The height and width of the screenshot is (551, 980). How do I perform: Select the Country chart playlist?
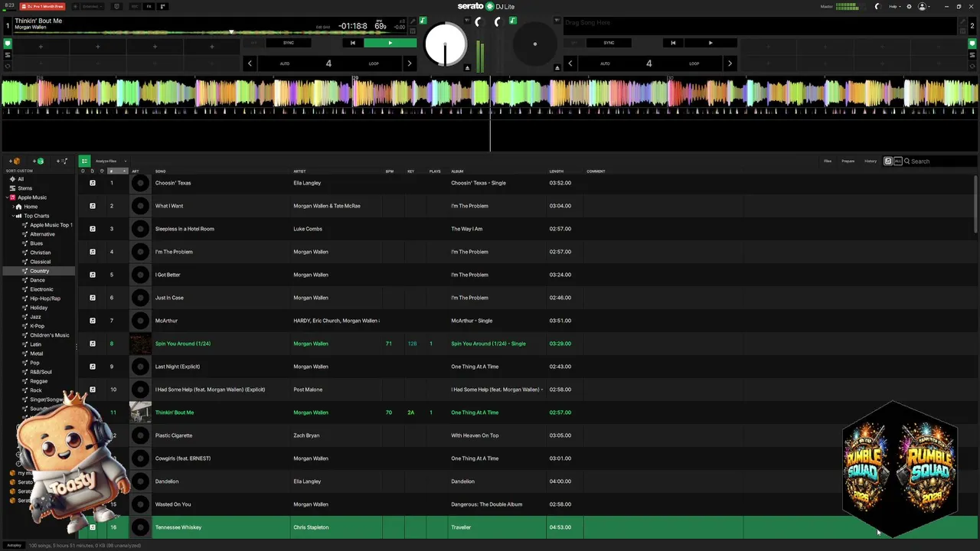39,271
